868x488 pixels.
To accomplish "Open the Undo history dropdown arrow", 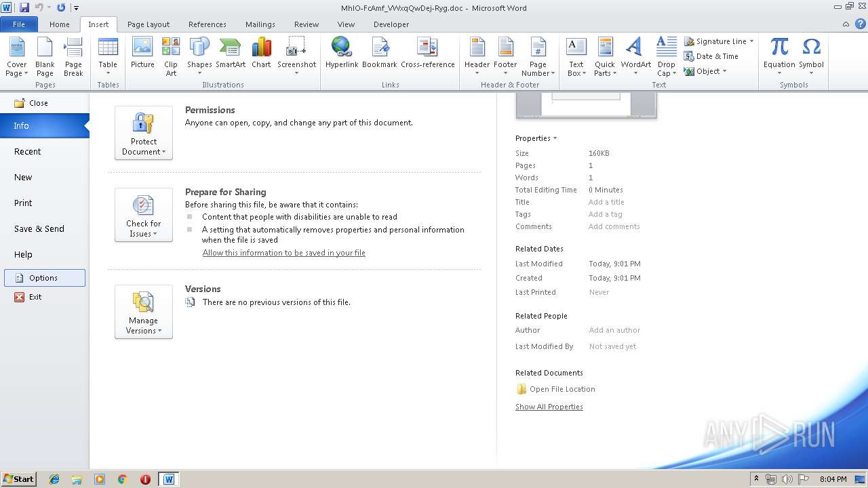I will tap(50, 7).
